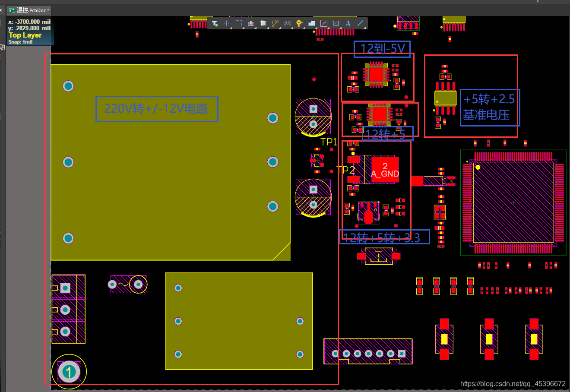This screenshot has height=392, width=570.
Task: Click the Place Component chip icon
Action: point(263,23)
